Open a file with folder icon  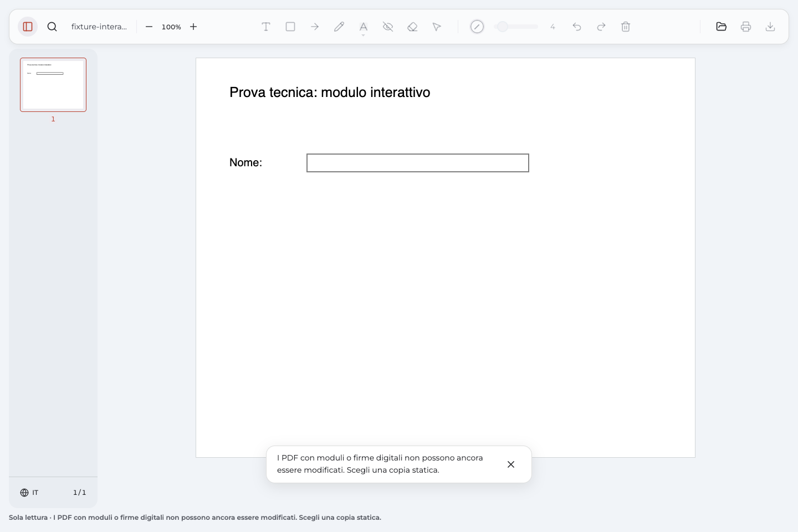tap(722, 27)
